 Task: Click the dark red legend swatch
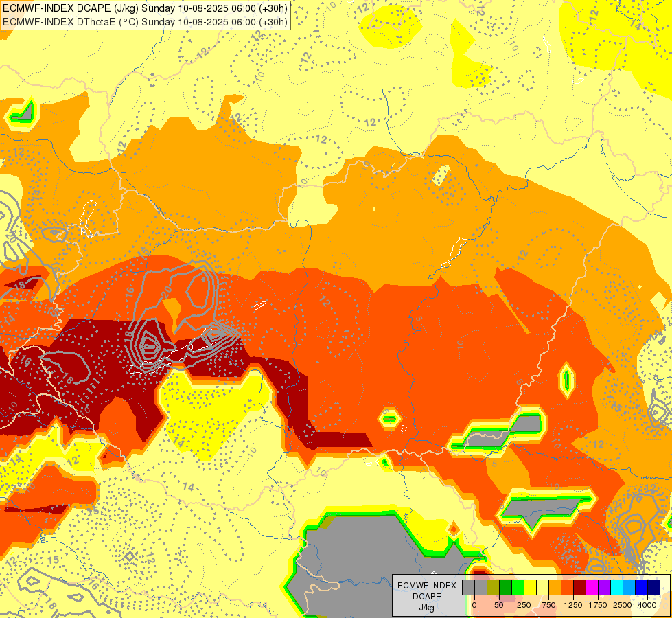coord(580,588)
